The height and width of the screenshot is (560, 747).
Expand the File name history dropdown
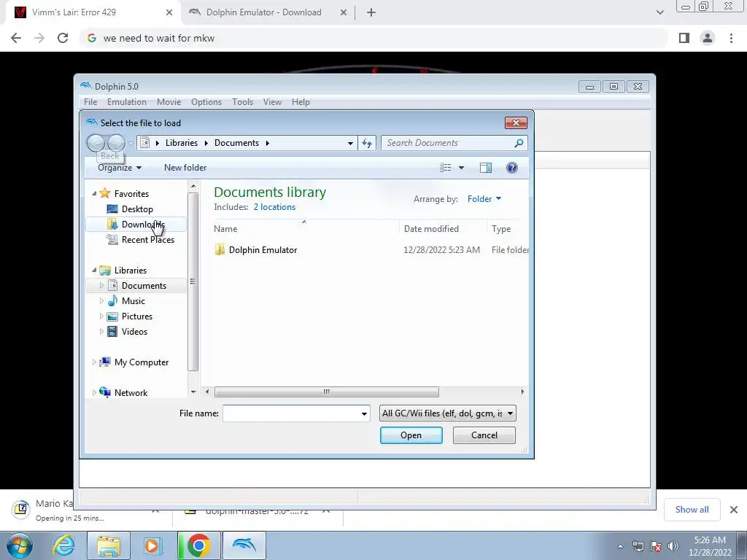coord(364,414)
